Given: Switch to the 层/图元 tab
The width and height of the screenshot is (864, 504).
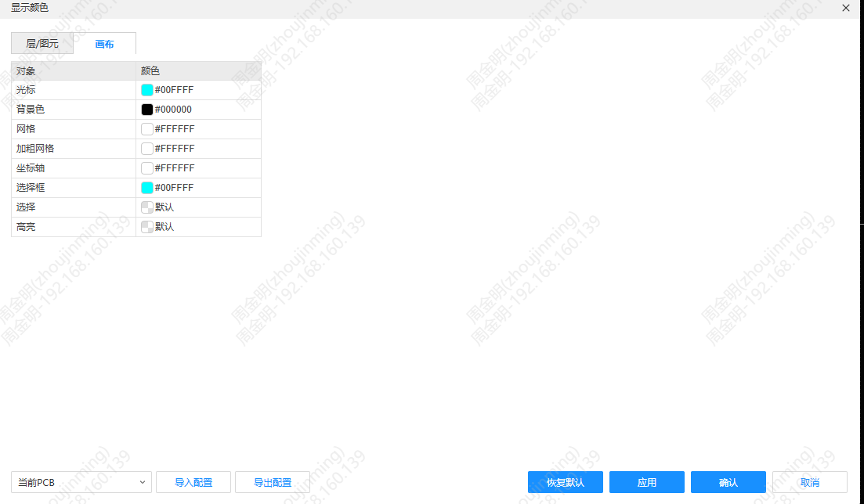Looking at the screenshot, I should [x=42, y=44].
